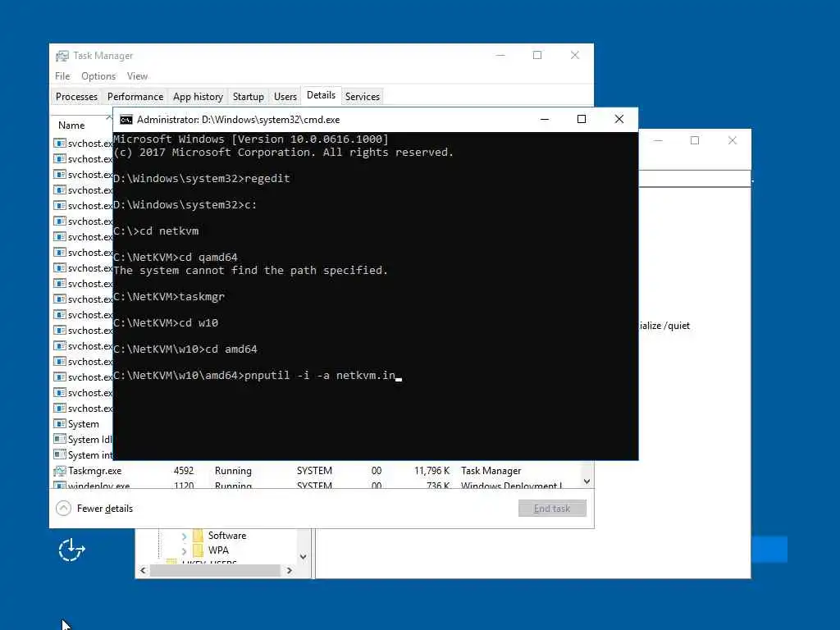Click the registry tree horizontal scrollbar thumb
This screenshot has width=840, height=630.
tap(215, 571)
